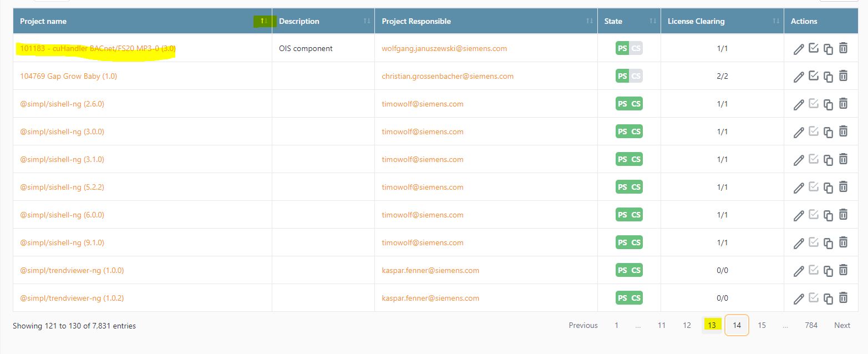Open clearing request for the 101183 cuHandler project
The width and height of the screenshot is (868, 354).
point(814,48)
